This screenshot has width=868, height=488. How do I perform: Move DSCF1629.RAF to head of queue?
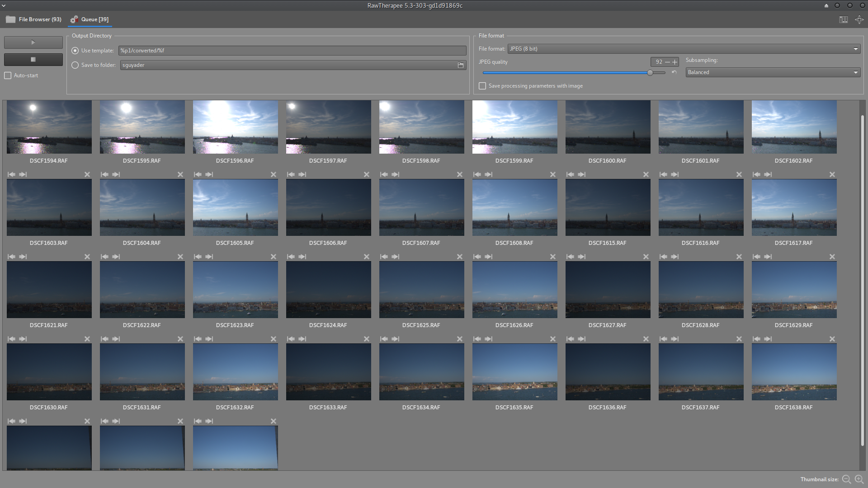coord(756,257)
